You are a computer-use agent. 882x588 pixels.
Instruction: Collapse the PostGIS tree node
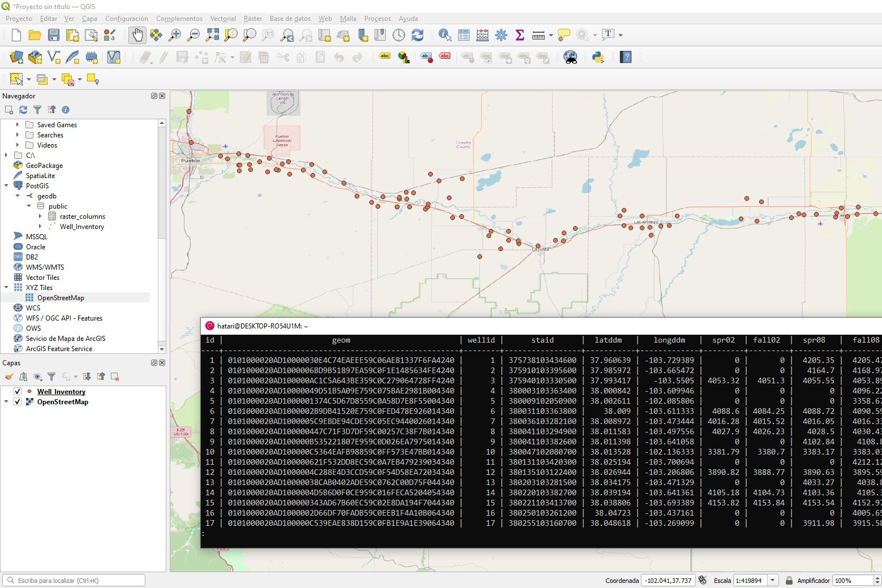pyautogui.click(x=6, y=185)
